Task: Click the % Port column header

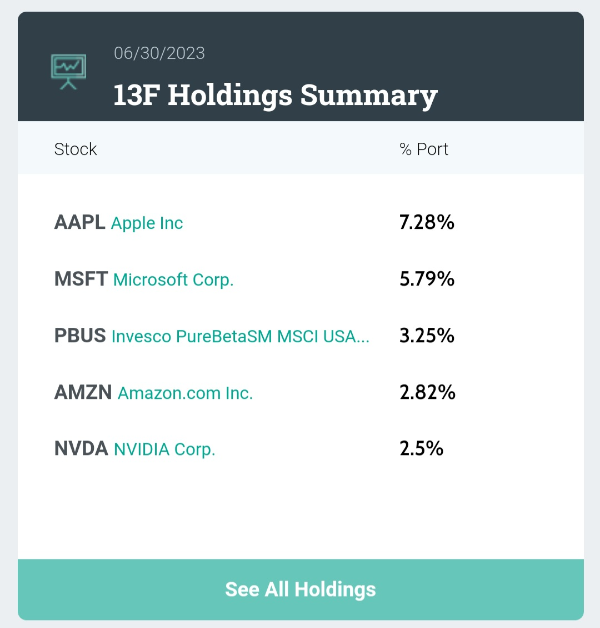Action: pos(424,149)
